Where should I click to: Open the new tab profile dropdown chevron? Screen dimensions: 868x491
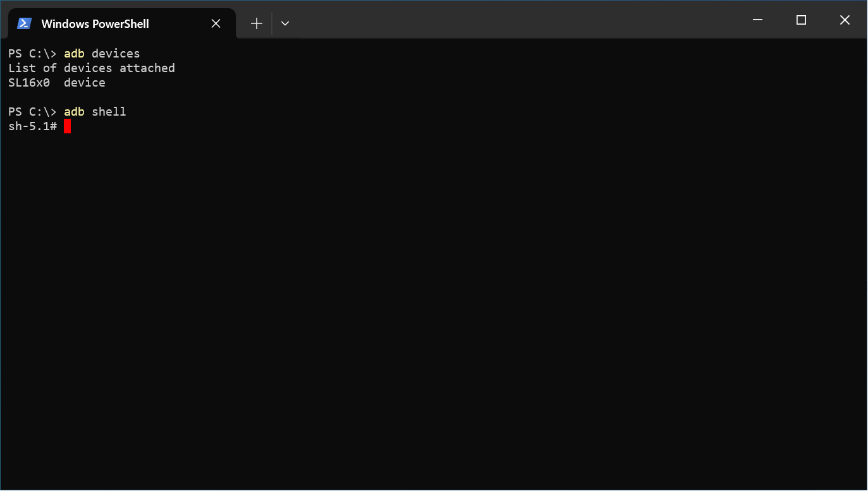pos(285,23)
